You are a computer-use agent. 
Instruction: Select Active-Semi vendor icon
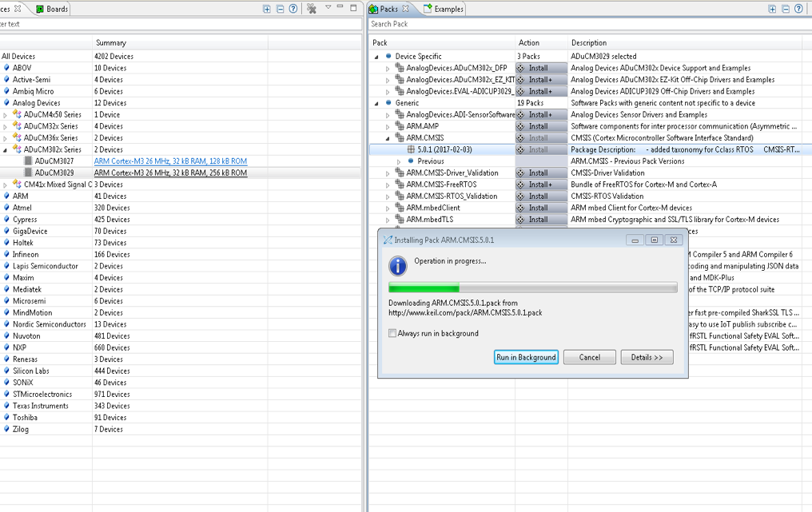click(6, 80)
